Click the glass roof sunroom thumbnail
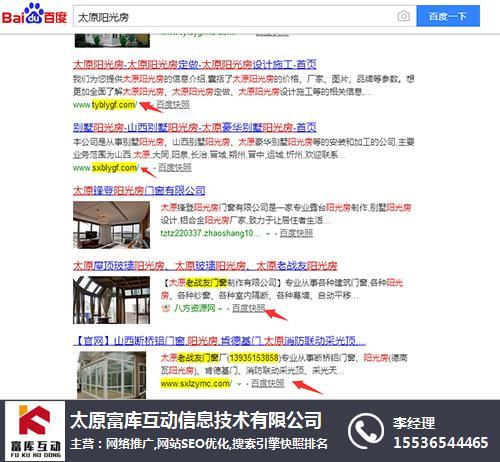 click(x=111, y=300)
